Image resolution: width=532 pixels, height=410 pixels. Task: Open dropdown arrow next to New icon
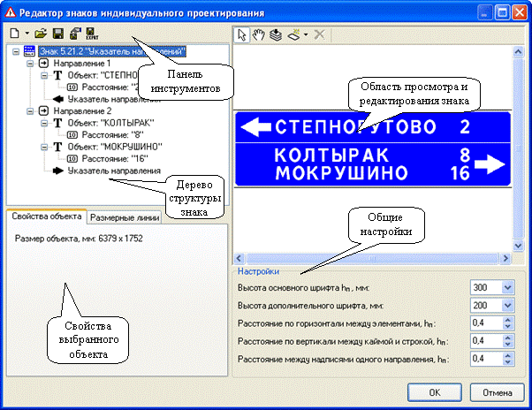click(27, 34)
